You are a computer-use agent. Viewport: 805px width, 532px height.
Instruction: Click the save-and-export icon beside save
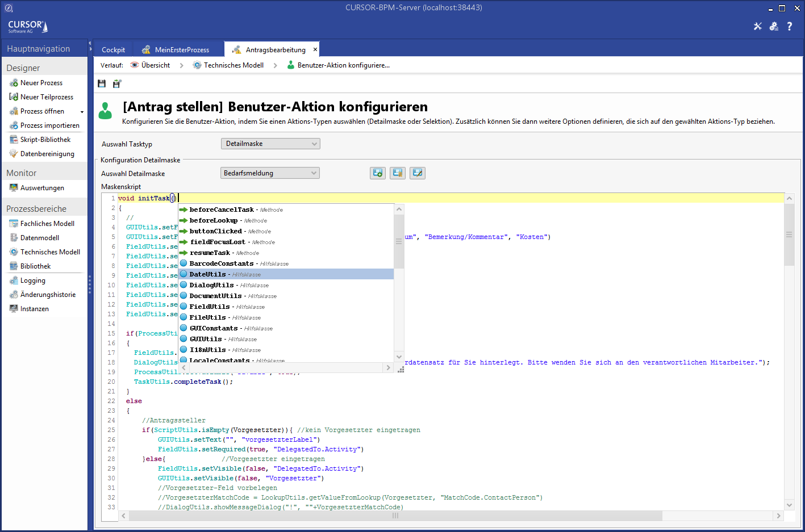point(117,83)
